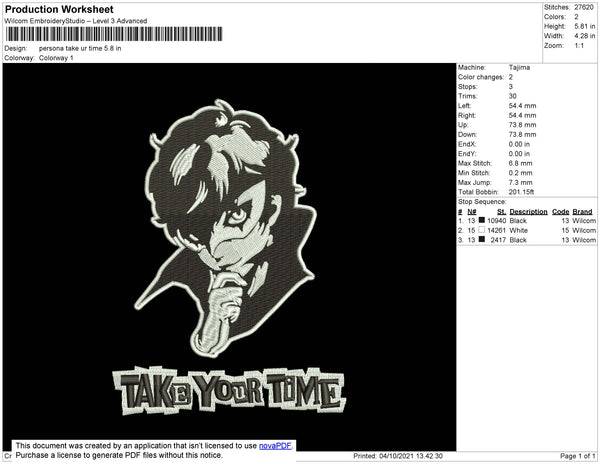Click the 'Description' column header
The image size is (600, 464).
click(528, 212)
